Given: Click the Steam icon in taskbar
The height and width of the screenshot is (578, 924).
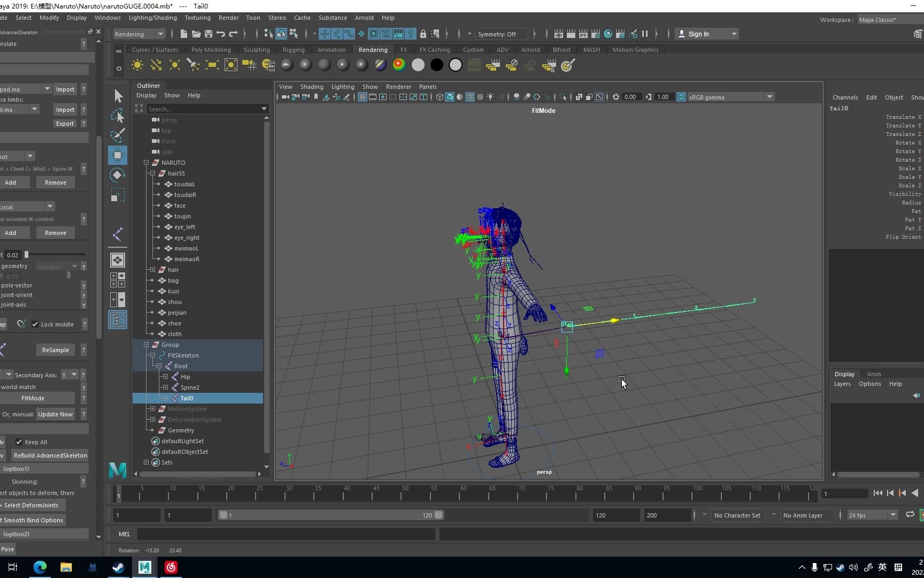Looking at the screenshot, I should pyautogui.click(x=118, y=567).
